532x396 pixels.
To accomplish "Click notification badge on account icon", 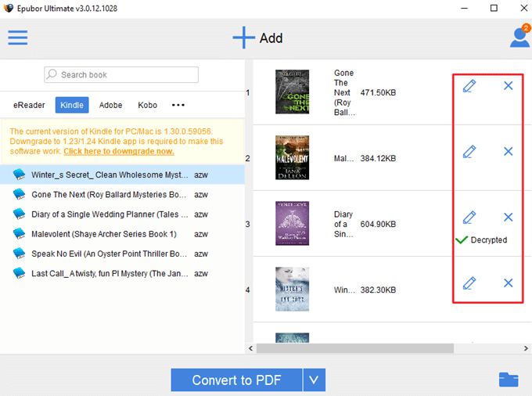I will pos(527,28).
